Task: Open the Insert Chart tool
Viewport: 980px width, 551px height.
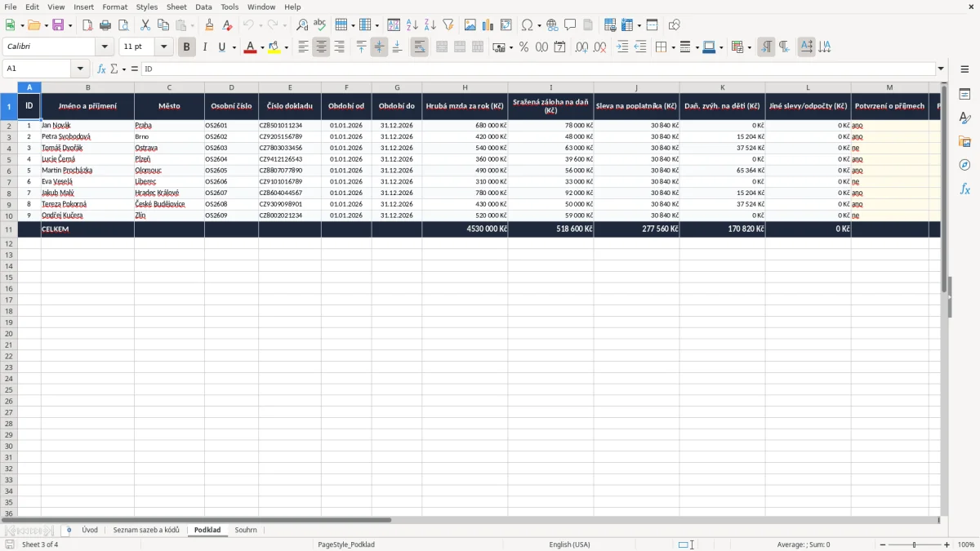Action: tap(488, 25)
